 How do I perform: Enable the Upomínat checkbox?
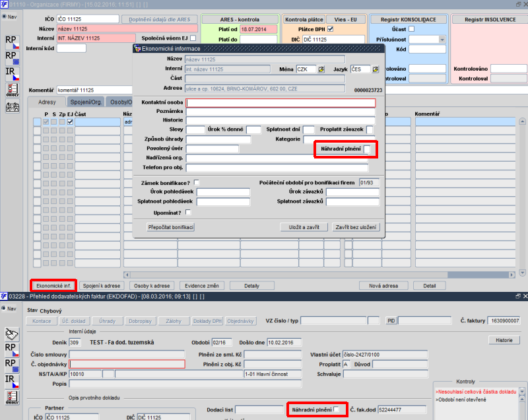click(188, 212)
